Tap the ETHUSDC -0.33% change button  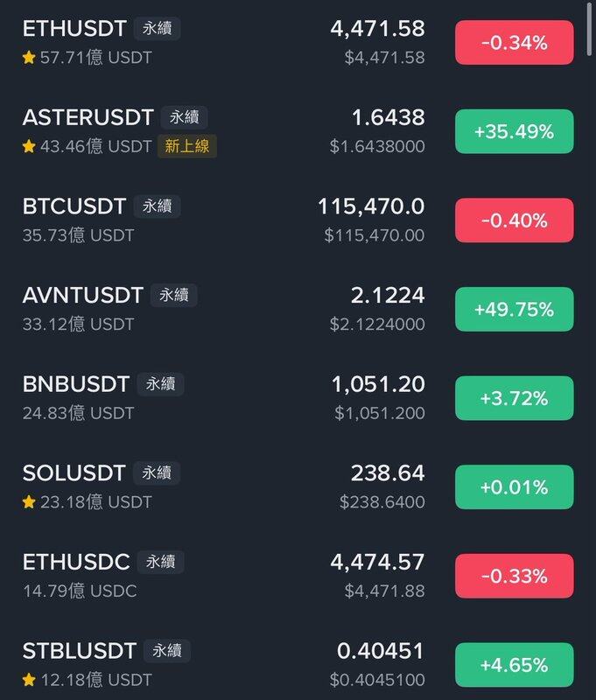click(515, 576)
